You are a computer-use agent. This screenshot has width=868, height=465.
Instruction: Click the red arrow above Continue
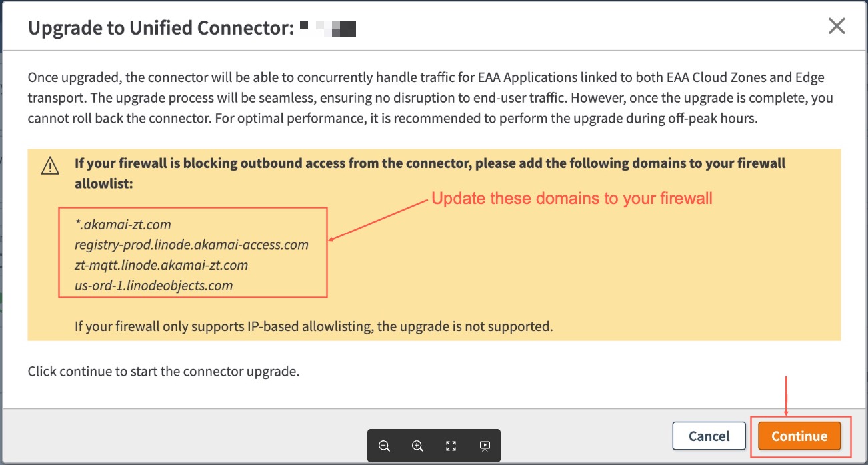click(787, 396)
